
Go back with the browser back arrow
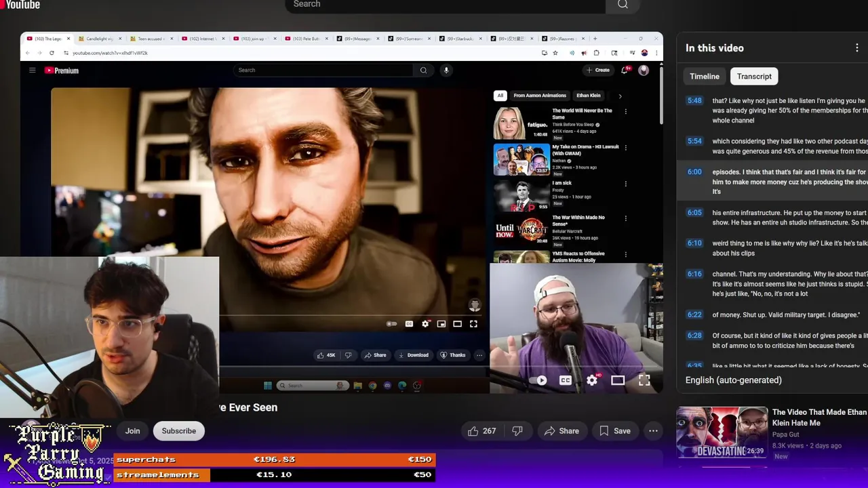coord(28,53)
